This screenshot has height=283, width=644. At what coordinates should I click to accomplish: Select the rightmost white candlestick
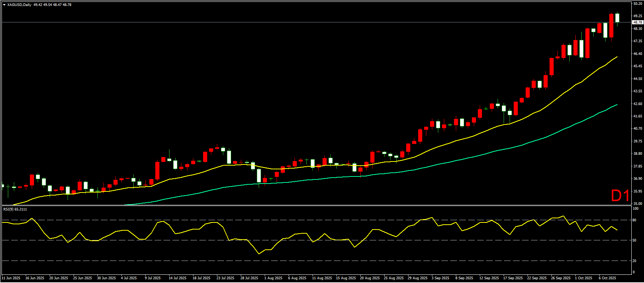pos(617,18)
